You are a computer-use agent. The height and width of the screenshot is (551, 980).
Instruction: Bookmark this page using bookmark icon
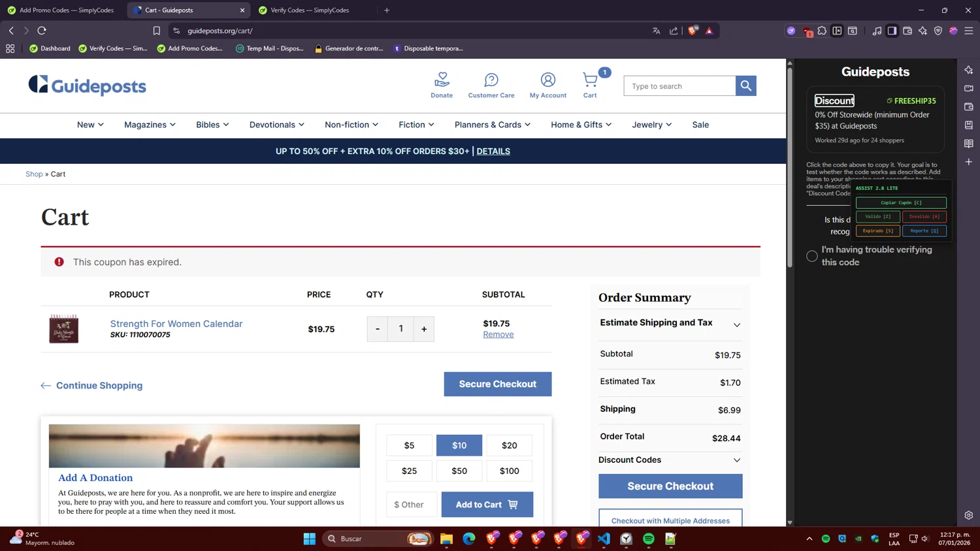point(157,31)
